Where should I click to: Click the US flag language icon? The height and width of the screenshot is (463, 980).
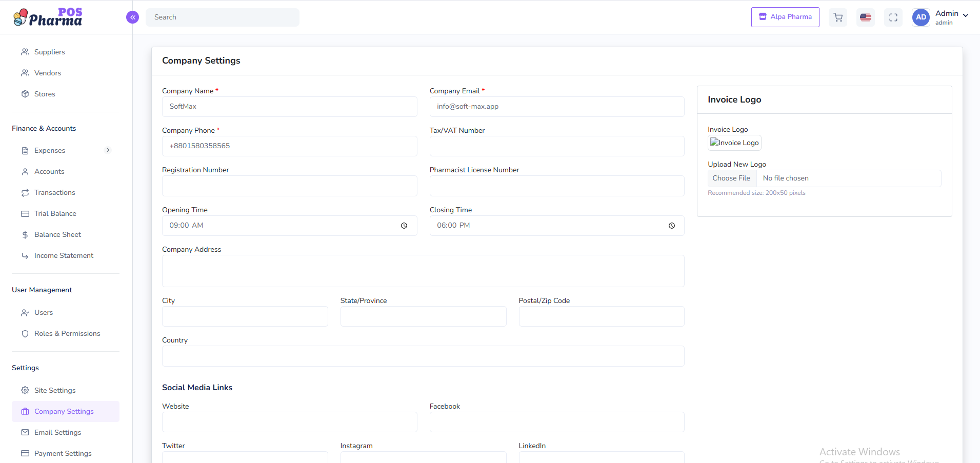click(866, 17)
